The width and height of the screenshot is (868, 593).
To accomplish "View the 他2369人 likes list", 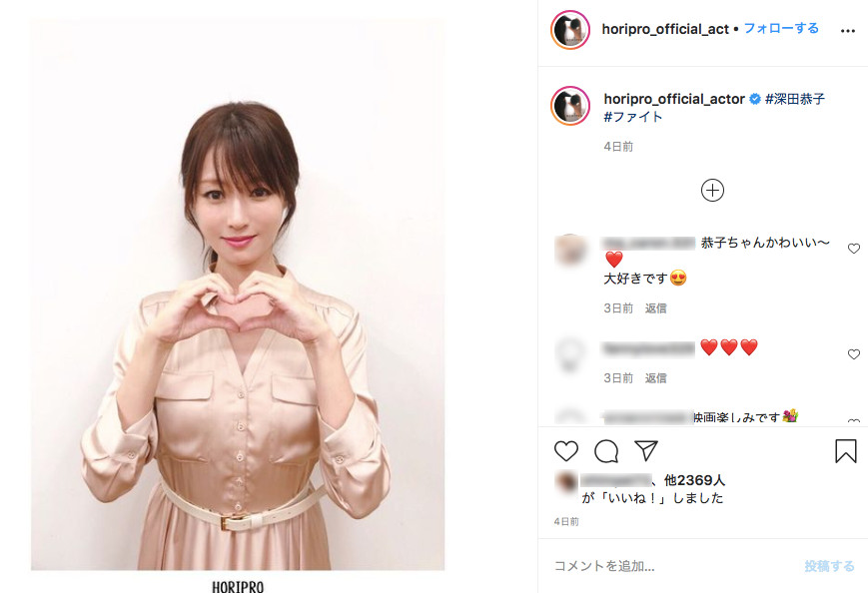I will (694, 480).
